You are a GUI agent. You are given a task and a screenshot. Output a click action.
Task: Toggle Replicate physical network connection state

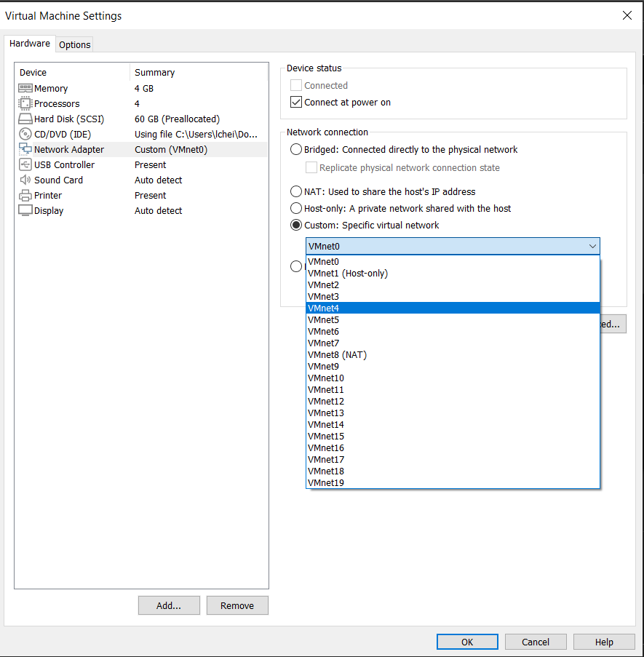point(311,167)
